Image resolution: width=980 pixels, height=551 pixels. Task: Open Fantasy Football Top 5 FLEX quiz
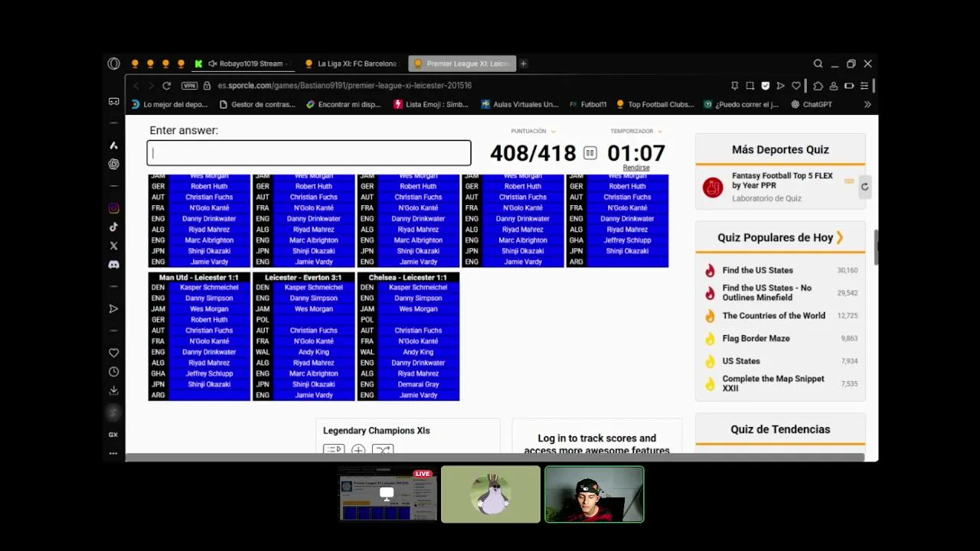(782, 181)
